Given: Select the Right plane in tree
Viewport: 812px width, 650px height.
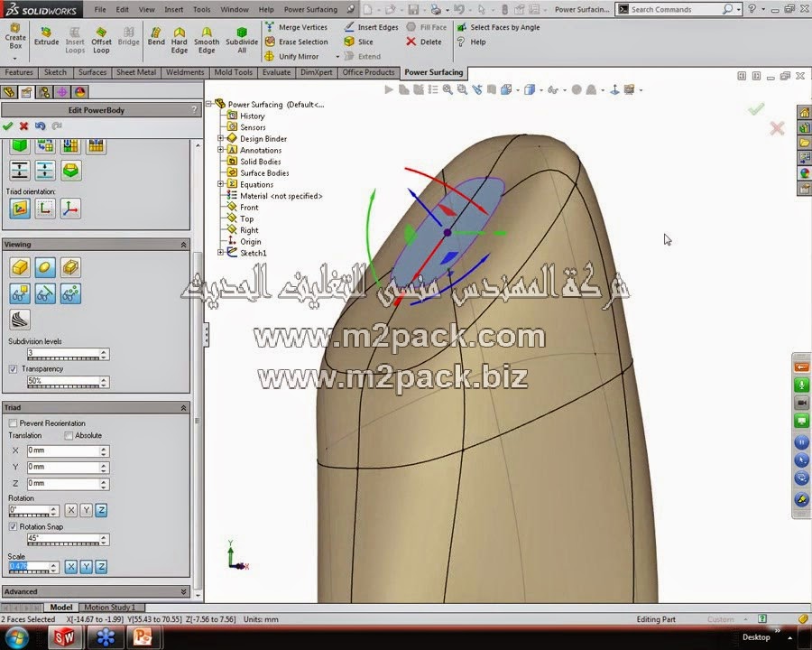Looking at the screenshot, I should [x=243, y=230].
